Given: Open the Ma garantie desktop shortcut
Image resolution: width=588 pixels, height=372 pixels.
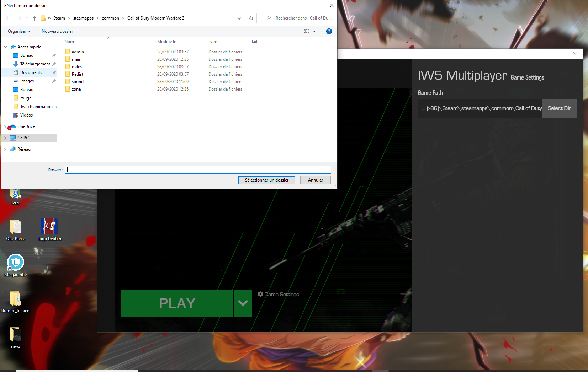Looking at the screenshot, I should (15, 266).
